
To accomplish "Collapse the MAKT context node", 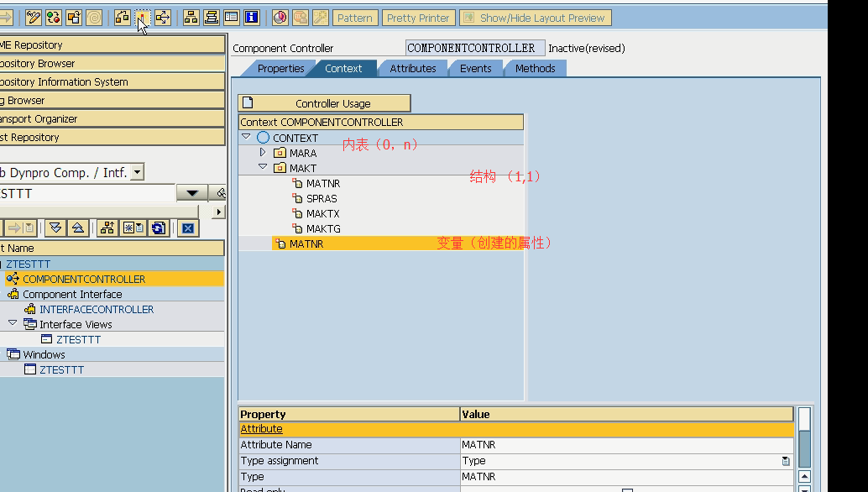I will 263,167.
